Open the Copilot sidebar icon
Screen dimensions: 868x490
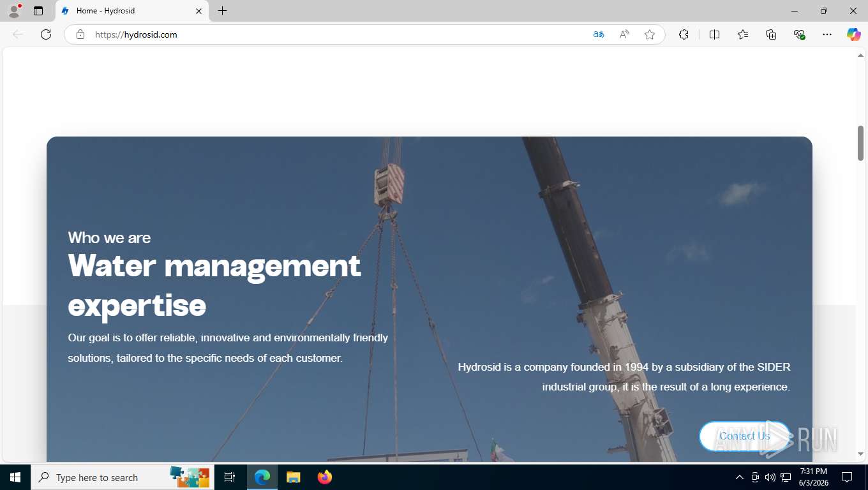click(x=853, y=34)
